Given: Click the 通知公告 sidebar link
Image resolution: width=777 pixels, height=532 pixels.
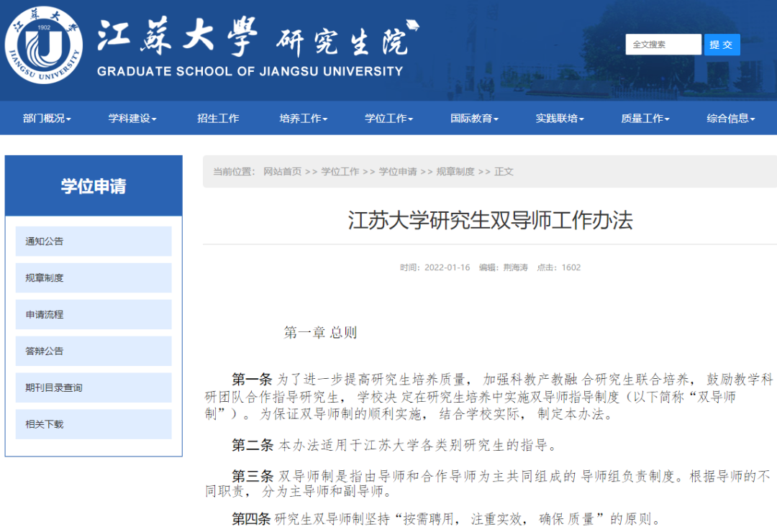Looking at the screenshot, I should [93, 241].
